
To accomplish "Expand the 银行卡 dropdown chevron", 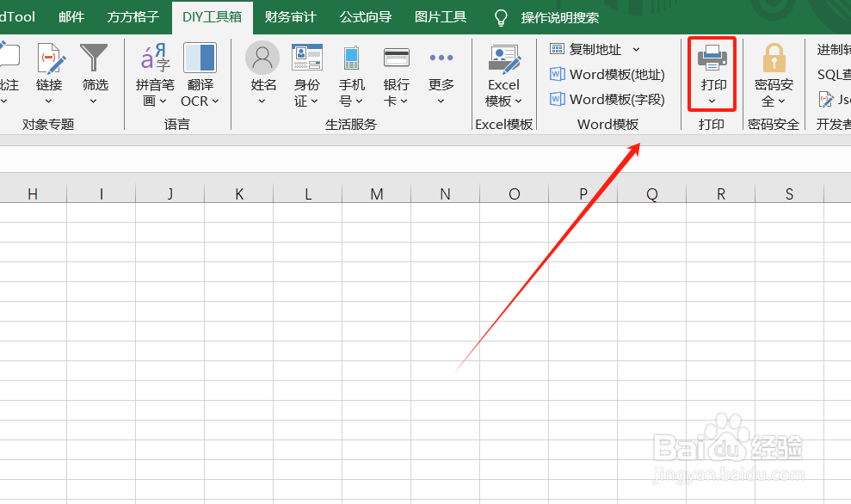I will pos(404,101).
